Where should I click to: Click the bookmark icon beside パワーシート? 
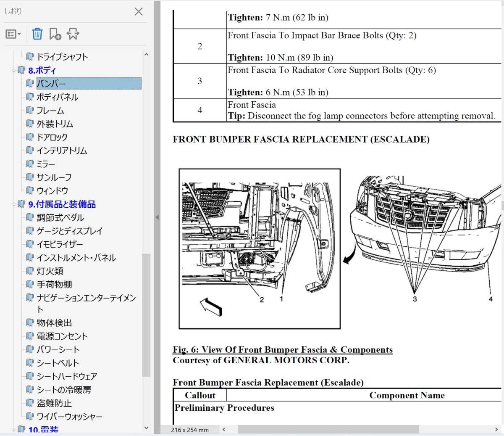(x=30, y=349)
